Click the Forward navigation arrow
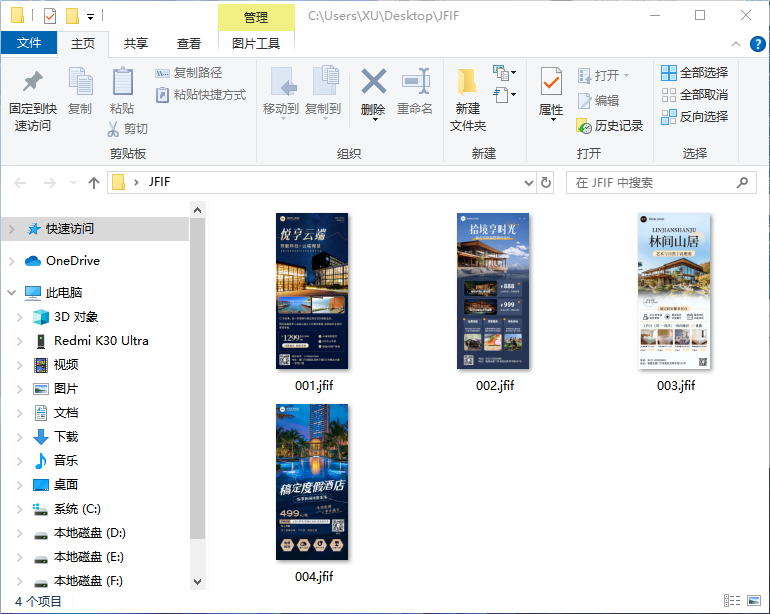Image resolution: width=770 pixels, height=614 pixels. 50,183
